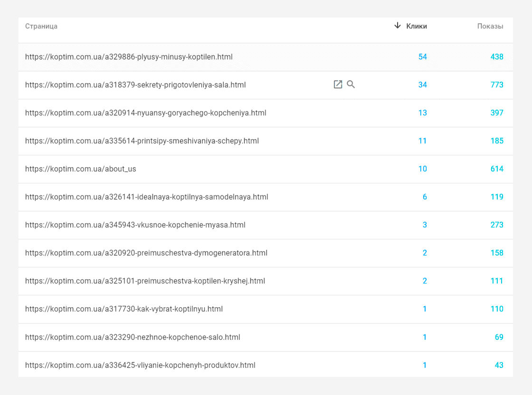Open the vkusnoe-kopchenie-myasa page row

[x=266, y=225]
